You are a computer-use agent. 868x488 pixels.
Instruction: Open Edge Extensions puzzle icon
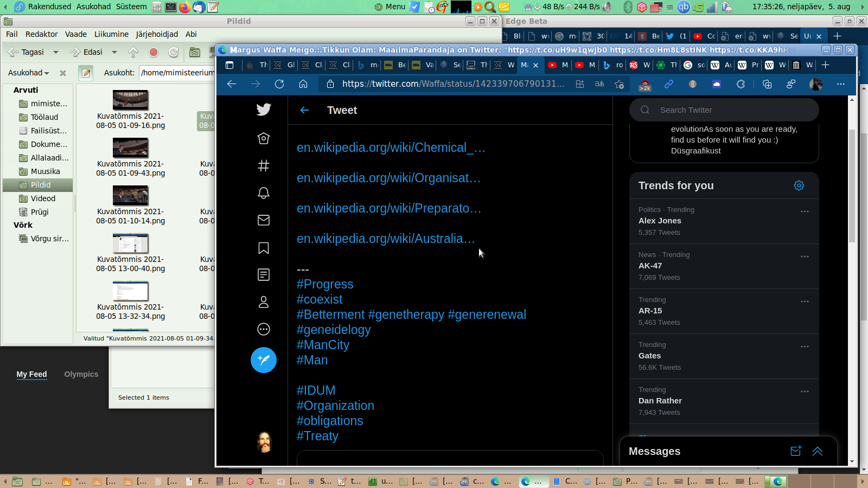741,84
